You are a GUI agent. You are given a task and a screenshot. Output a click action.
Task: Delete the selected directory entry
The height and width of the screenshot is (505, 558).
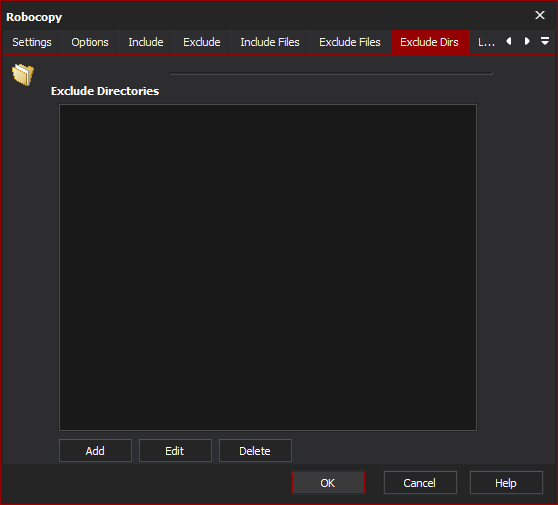(255, 451)
